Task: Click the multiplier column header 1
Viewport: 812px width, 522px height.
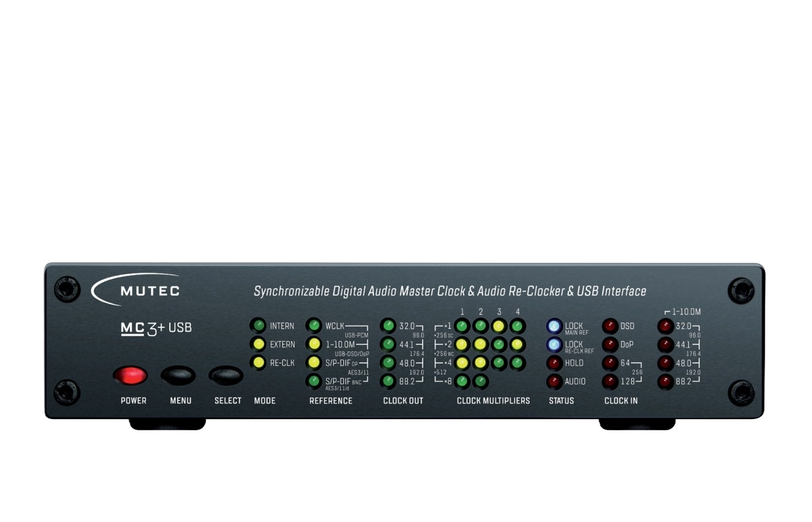Action: point(463,311)
